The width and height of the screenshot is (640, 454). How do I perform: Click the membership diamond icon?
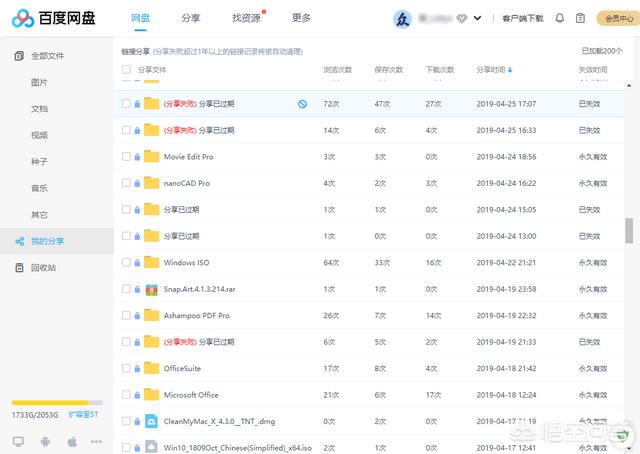pos(462,18)
